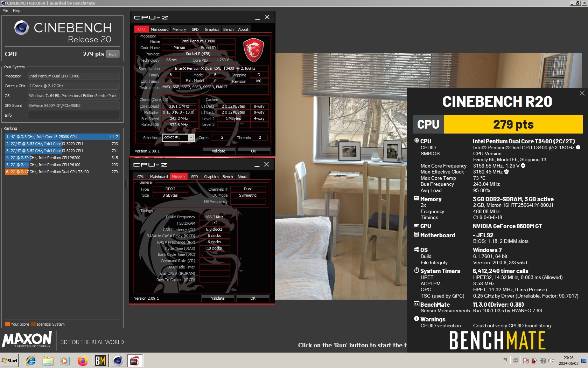Switch to Cinebench via its taskbar button

point(118,361)
